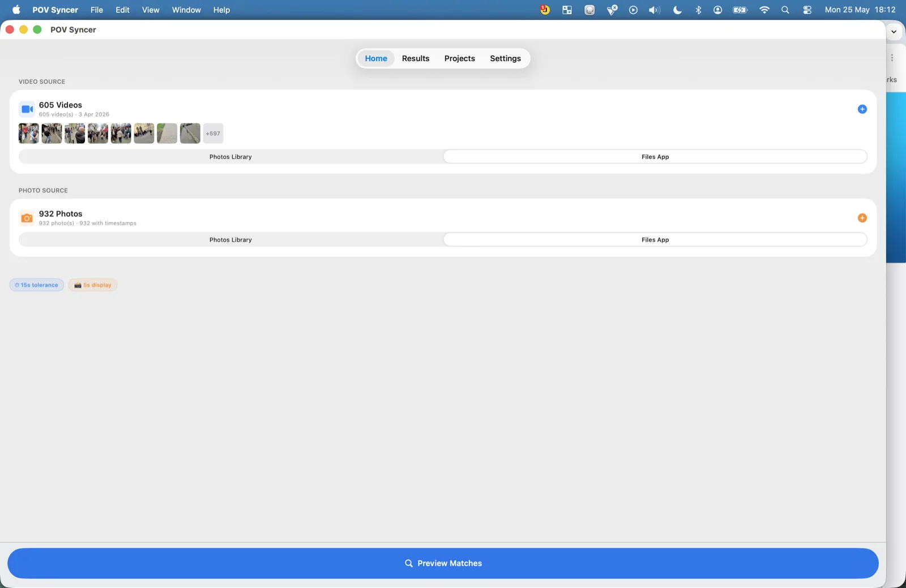906x588 pixels.
Task: Open the +597 more videos tile
Action: click(213, 134)
